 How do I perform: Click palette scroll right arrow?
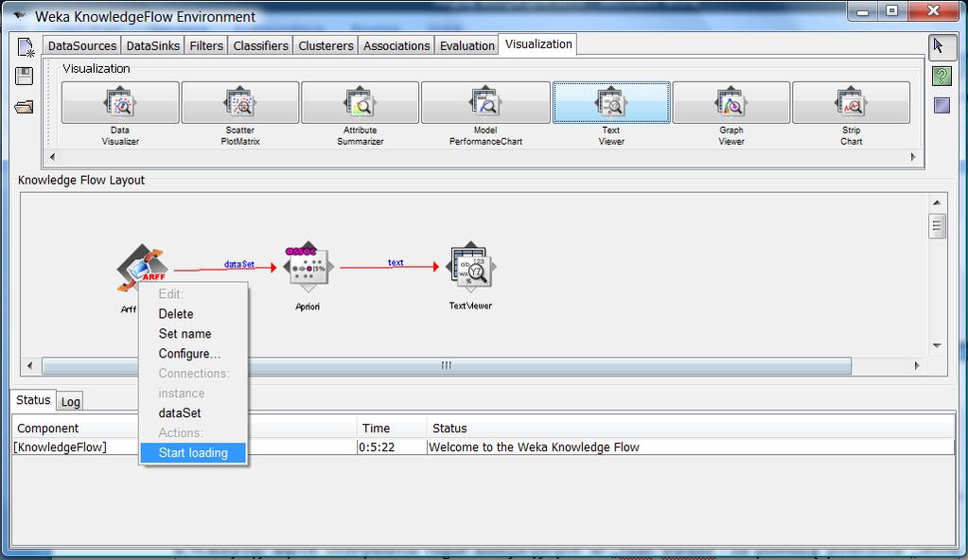coord(913,157)
